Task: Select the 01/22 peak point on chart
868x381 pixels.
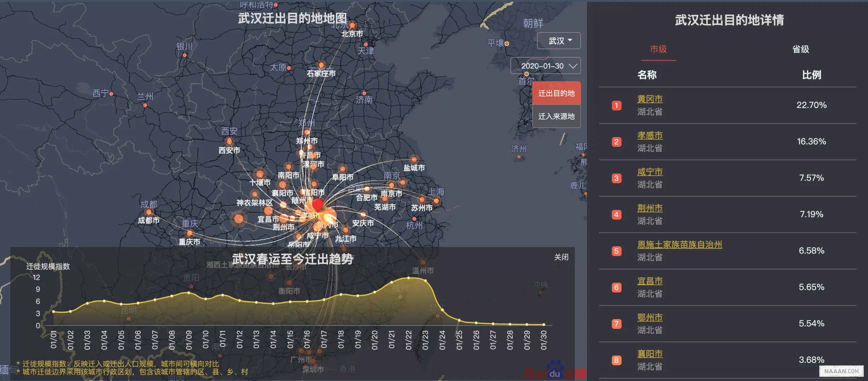Action: [x=408, y=278]
